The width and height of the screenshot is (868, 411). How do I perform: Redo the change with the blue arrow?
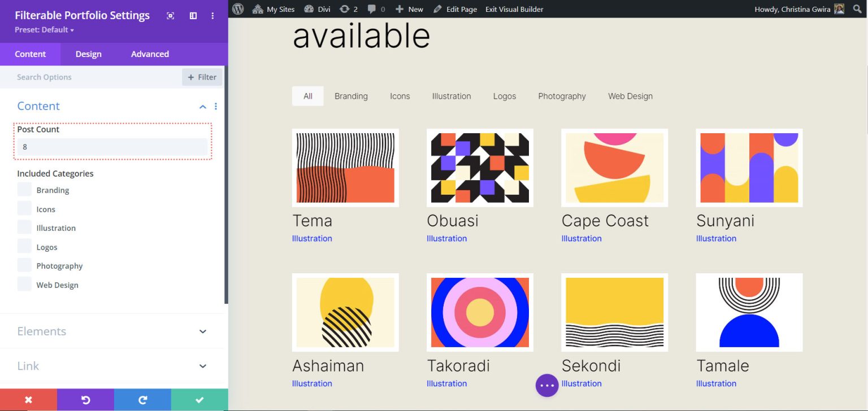(x=142, y=400)
